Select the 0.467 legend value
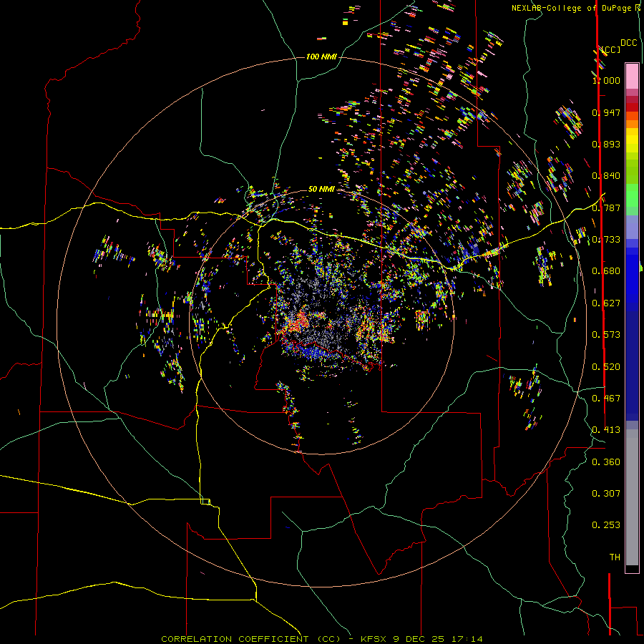The image size is (644, 644). (606, 398)
